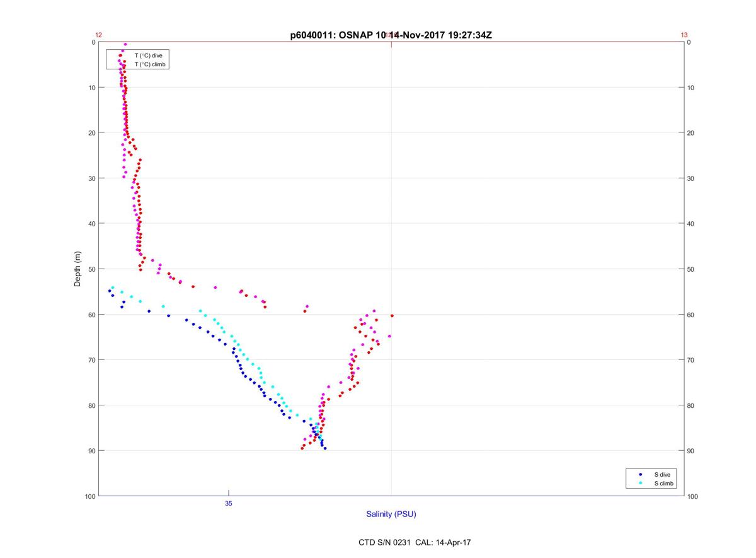Image resolution: width=756 pixels, height=558 pixels.
Task: Click the '100' tick on the right depth axis
Action: pos(693,496)
